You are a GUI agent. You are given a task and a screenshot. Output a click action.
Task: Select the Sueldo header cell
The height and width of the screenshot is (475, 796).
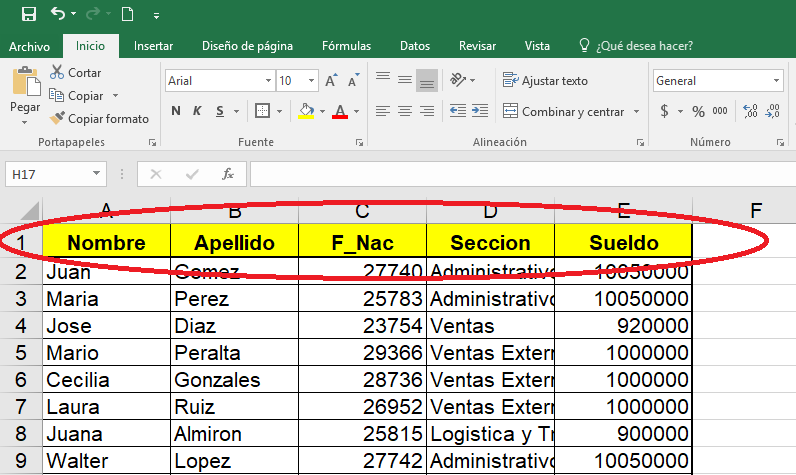click(x=623, y=242)
